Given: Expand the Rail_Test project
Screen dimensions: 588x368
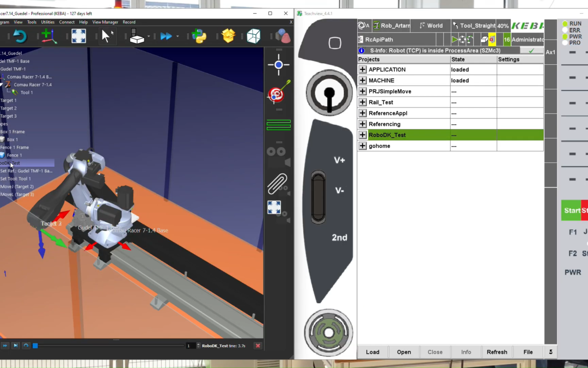Looking at the screenshot, I should pyautogui.click(x=362, y=102).
